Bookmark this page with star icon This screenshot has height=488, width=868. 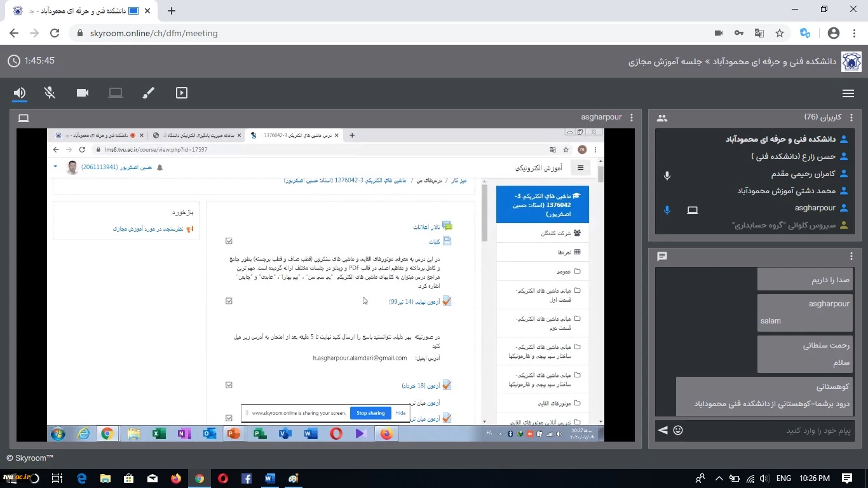pyautogui.click(x=780, y=33)
